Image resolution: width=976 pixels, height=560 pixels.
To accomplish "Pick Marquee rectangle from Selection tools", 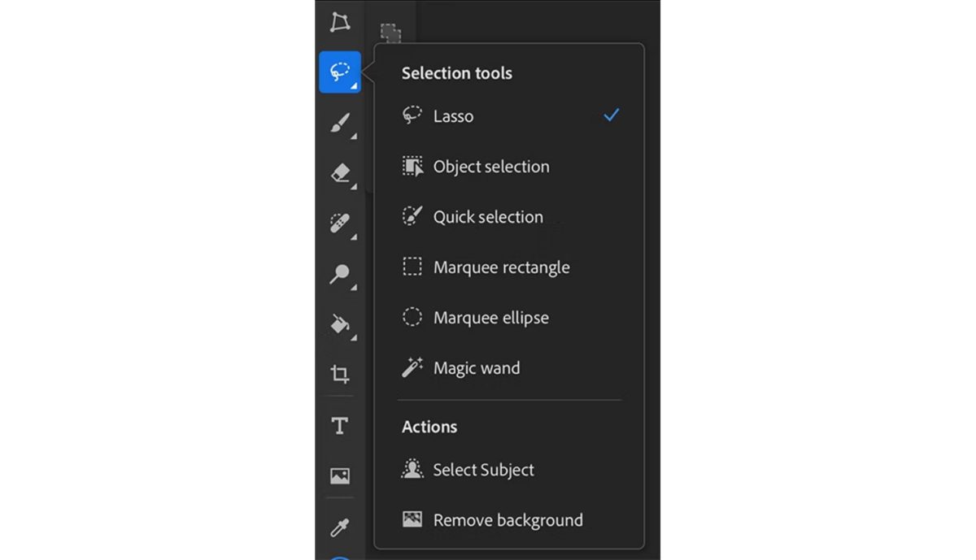I will click(x=501, y=267).
